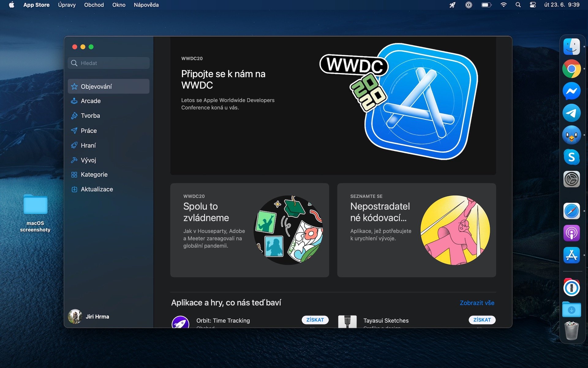Open the Kategorie grid icon

[74, 174]
